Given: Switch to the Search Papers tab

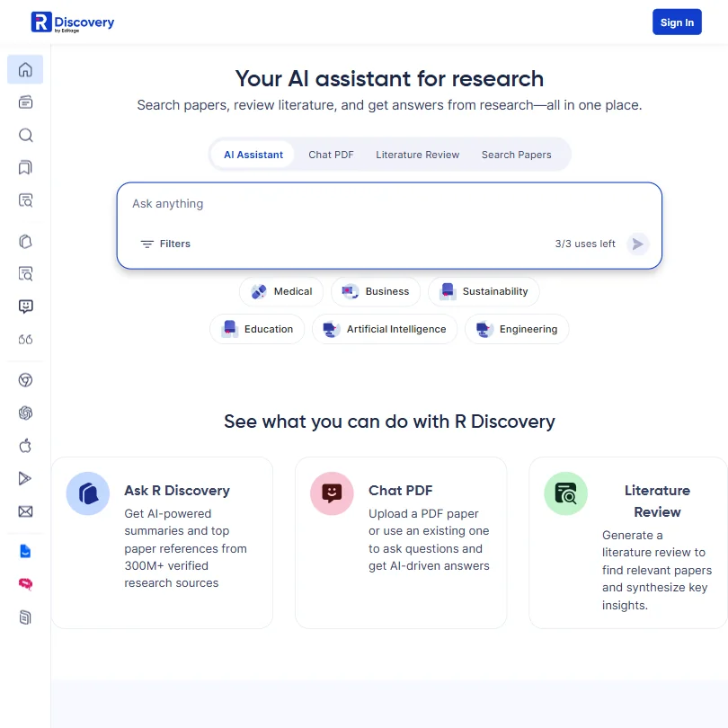Looking at the screenshot, I should (x=516, y=155).
